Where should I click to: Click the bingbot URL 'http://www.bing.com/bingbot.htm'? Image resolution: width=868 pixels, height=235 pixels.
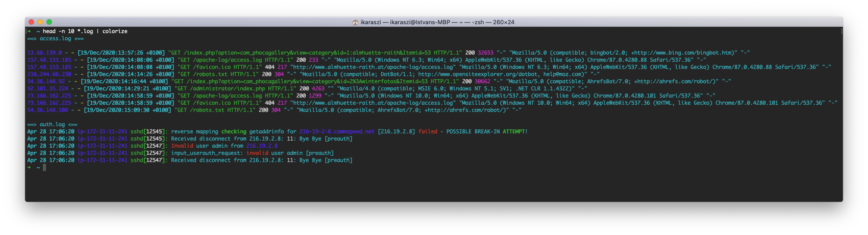[x=683, y=53]
